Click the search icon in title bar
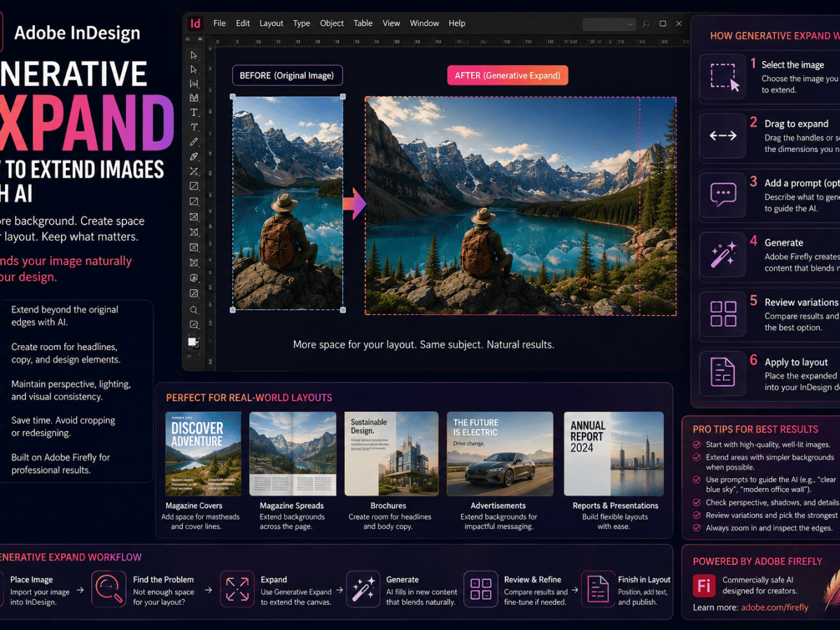The width and height of the screenshot is (840, 630). click(x=646, y=24)
